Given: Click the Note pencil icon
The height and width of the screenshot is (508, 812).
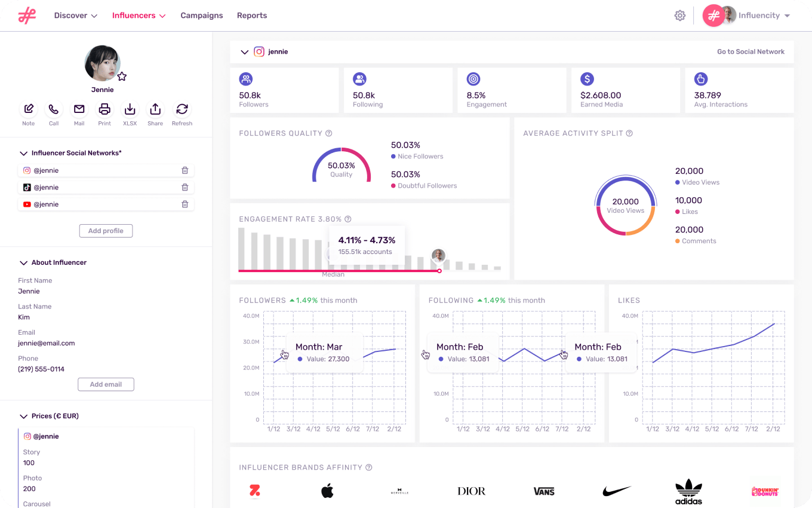Looking at the screenshot, I should [28, 109].
